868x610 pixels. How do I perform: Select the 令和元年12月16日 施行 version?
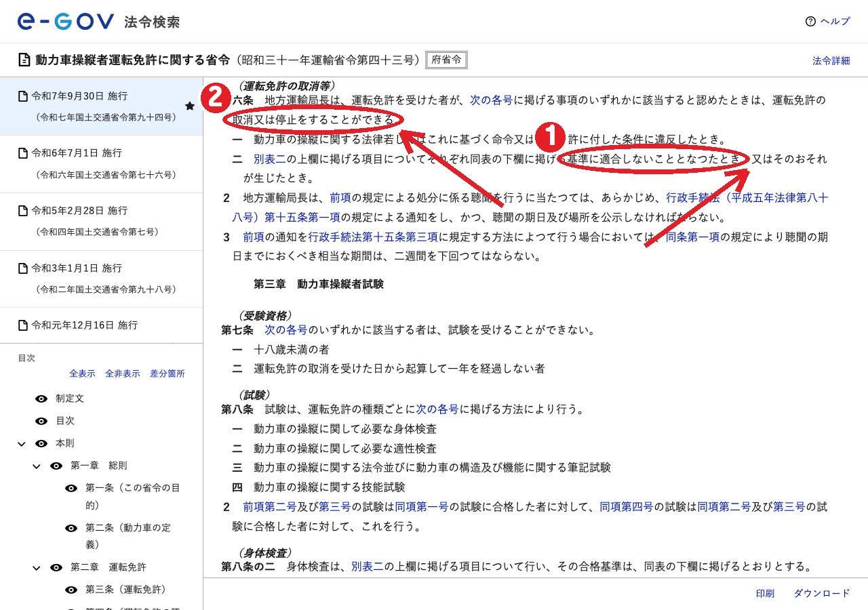pyautogui.click(x=101, y=325)
